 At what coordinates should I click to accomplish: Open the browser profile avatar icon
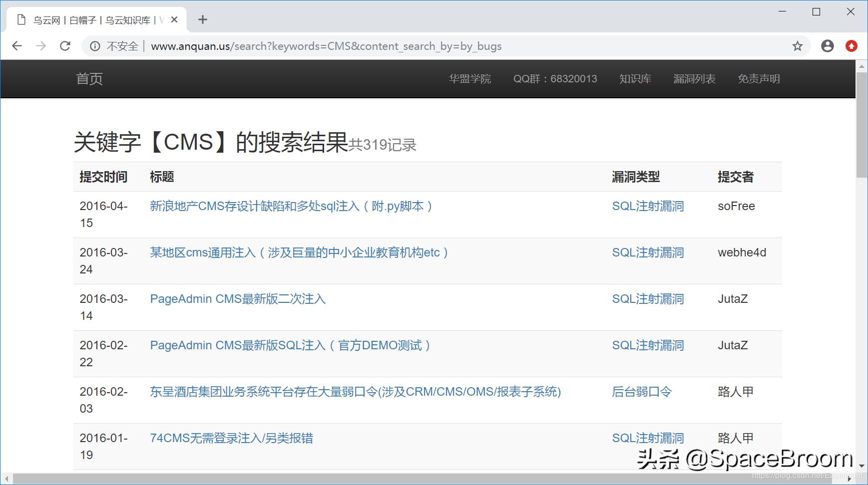point(827,46)
